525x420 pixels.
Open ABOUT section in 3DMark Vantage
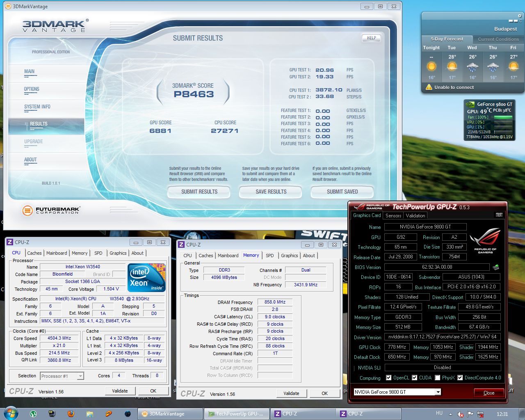30,160
